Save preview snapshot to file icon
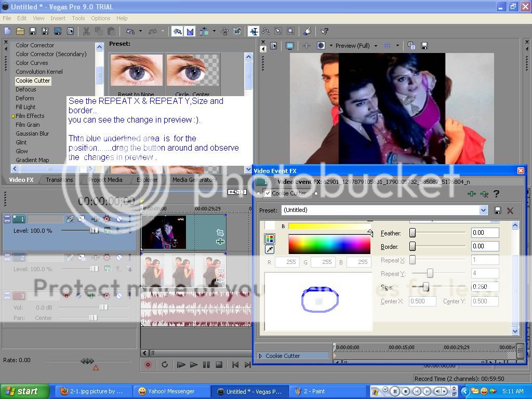The width and height of the screenshot is (532, 399). click(x=424, y=46)
